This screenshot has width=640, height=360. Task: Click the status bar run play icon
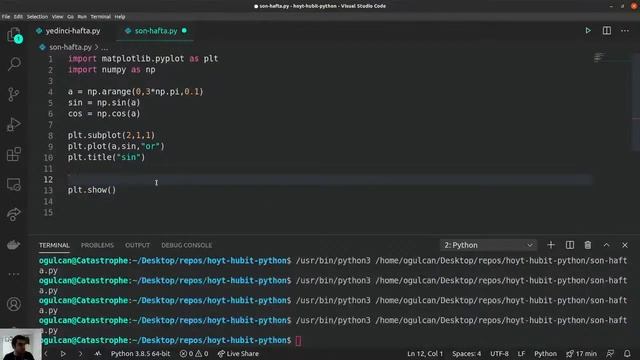pyautogui.click(x=63, y=353)
